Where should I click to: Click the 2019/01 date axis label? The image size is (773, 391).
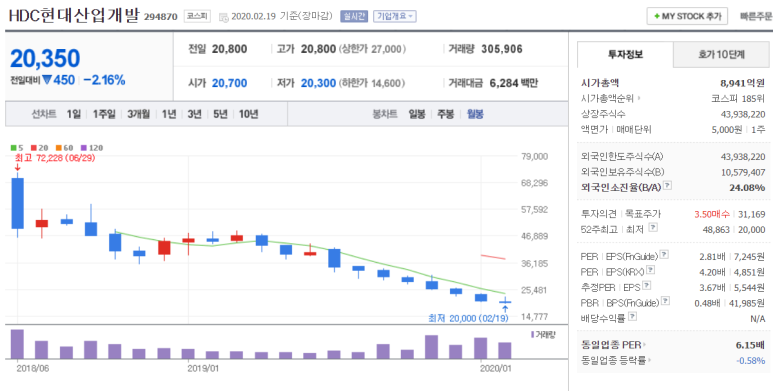click(204, 368)
